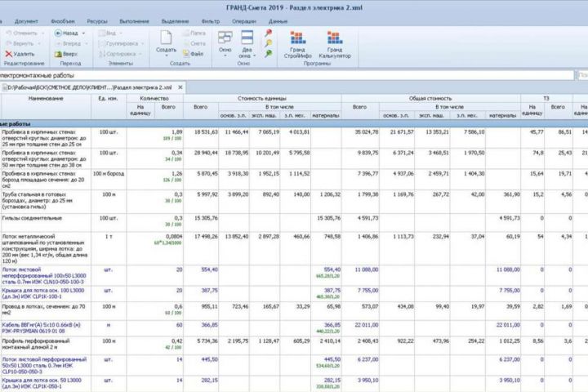Click the Смета create estimate button
The image size is (588, 392).
tap(194, 43)
